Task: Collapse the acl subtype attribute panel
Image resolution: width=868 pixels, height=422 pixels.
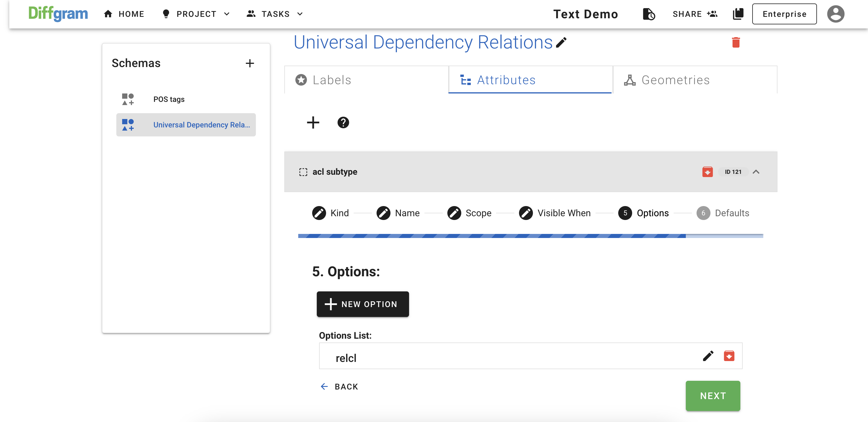Action: tap(756, 172)
